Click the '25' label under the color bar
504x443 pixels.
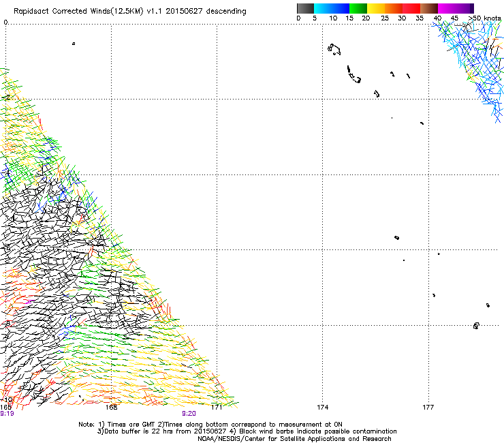click(385, 18)
